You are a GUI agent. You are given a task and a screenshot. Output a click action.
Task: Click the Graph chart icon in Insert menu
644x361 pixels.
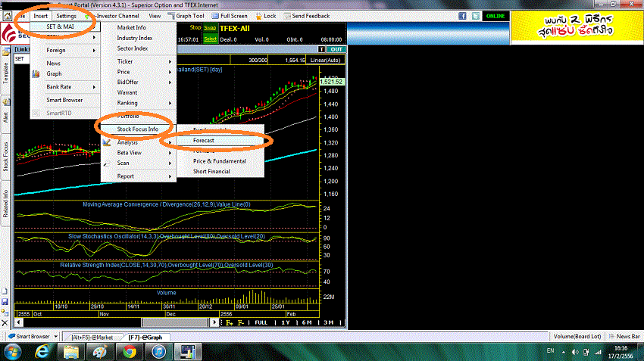(36, 74)
